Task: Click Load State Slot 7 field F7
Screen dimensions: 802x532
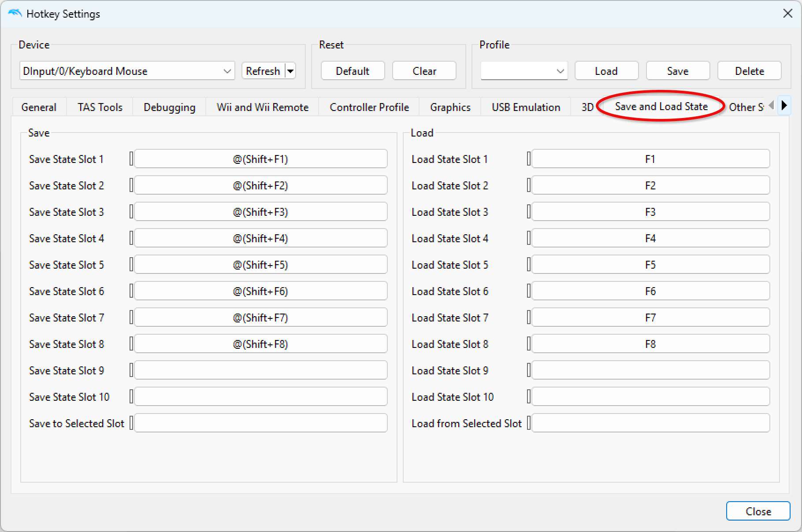Action: (x=651, y=318)
